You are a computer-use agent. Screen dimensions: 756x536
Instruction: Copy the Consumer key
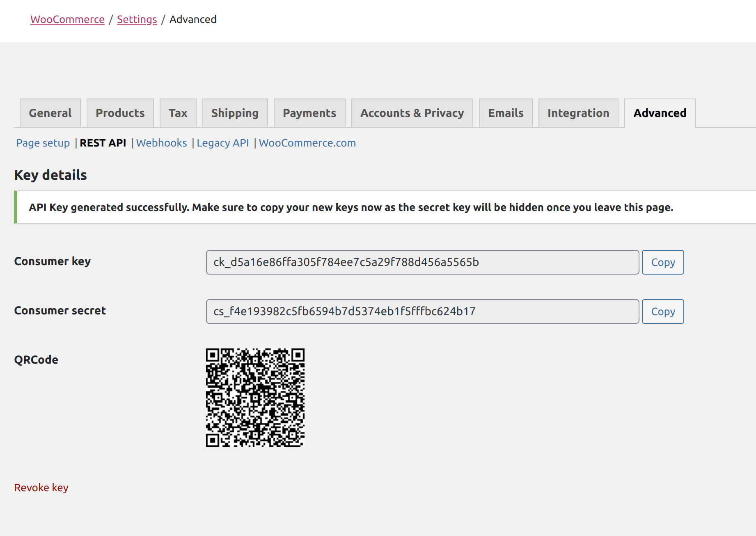[663, 262]
